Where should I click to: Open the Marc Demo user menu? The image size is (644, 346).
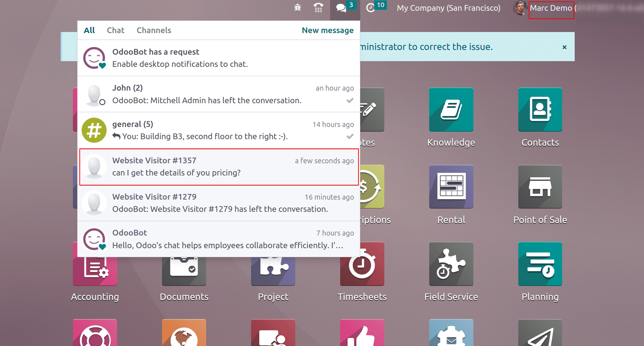click(551, 8)
